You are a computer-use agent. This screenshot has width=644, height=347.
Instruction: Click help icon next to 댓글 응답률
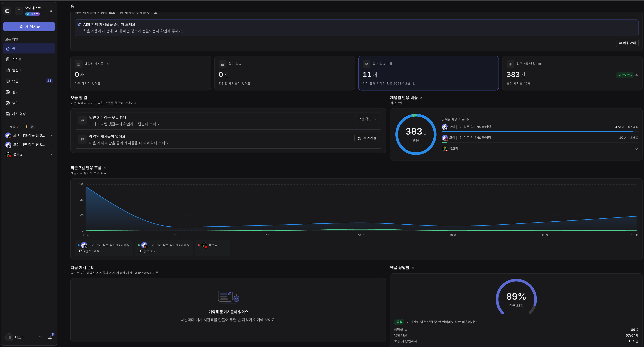(413, 268)
